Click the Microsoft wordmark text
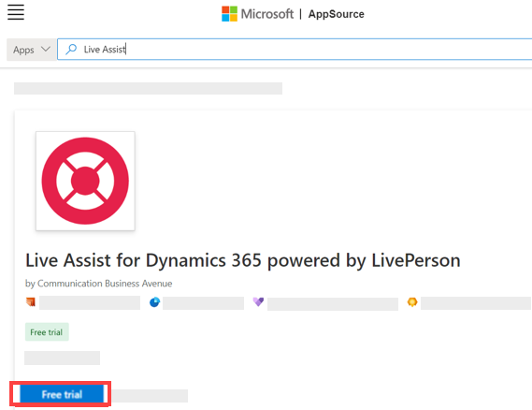532x410 pixels. point(267,14)
